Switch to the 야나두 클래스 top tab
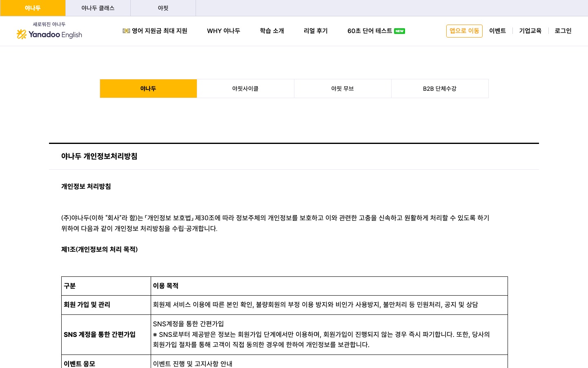The width and height of the screenshot is (588, 368). click(98, 8)
